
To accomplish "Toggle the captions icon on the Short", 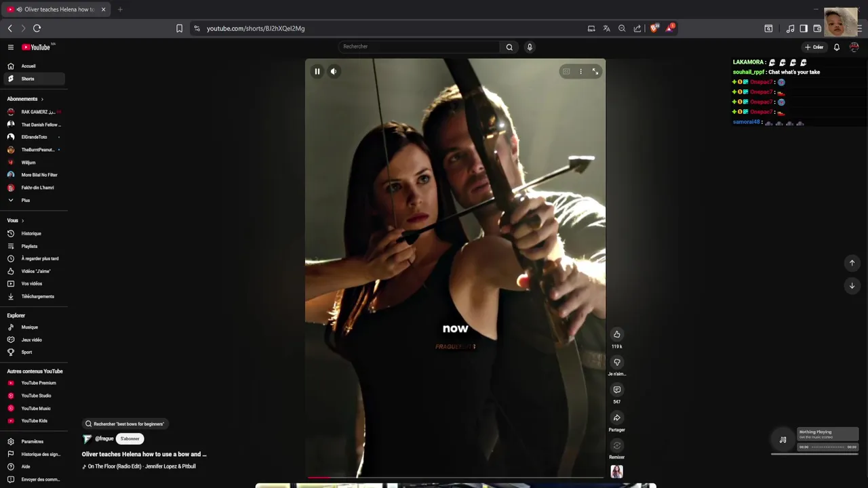I will pos(566,71).
